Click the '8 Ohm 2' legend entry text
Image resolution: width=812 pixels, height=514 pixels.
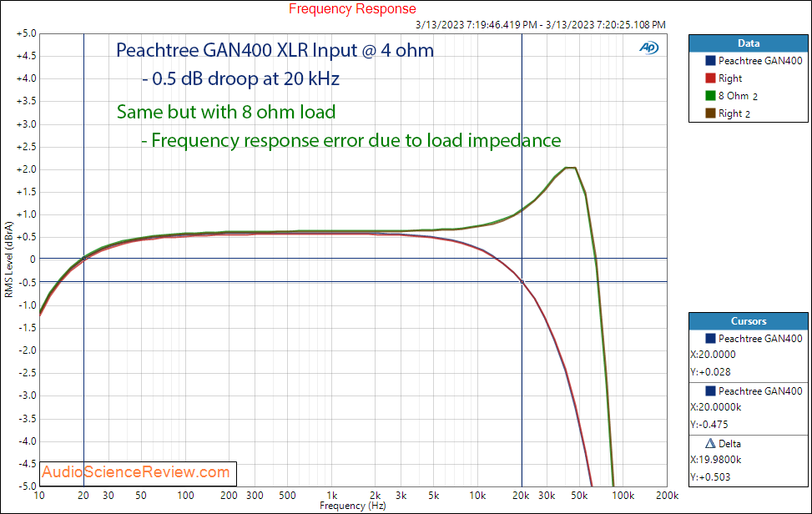[x=738, y=96]
